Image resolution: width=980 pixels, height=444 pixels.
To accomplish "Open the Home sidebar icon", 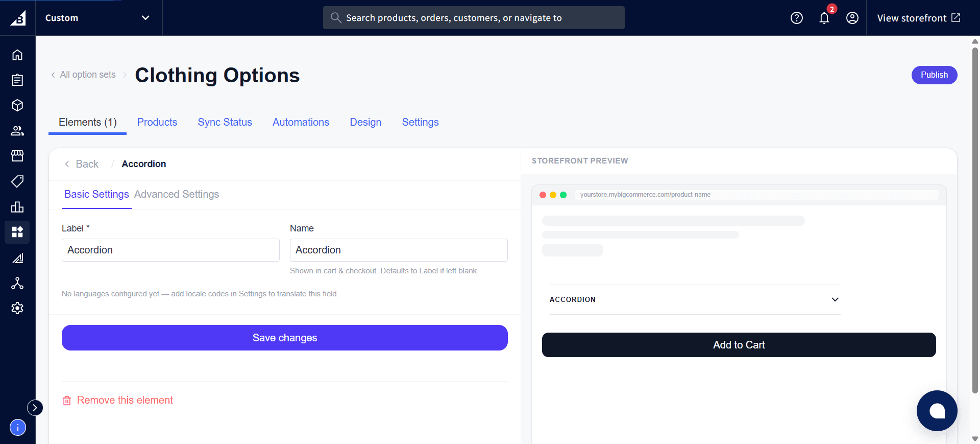I will [17, 55].
